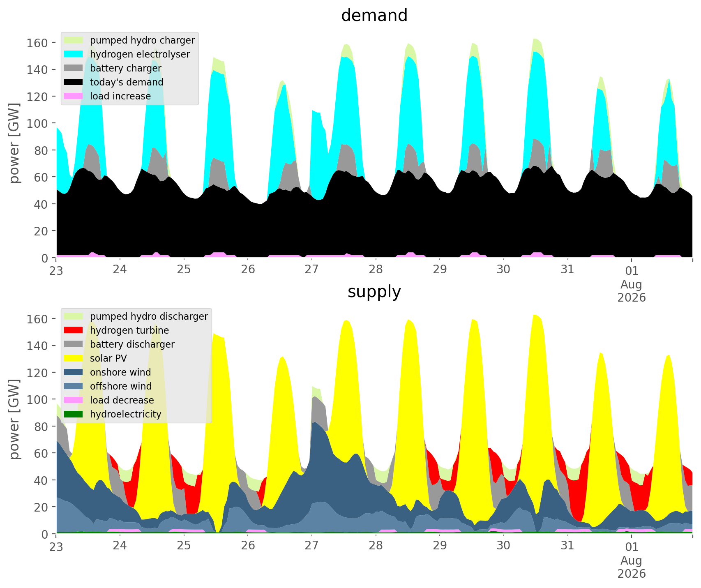
Task: Click the "offshore wind" legend label
Action: (121, 386)
